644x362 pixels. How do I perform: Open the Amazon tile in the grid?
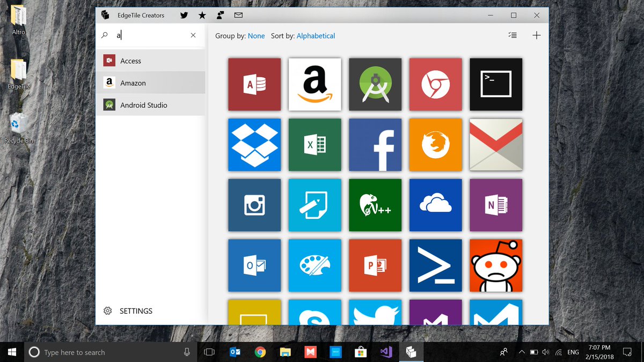pos(314,84)
